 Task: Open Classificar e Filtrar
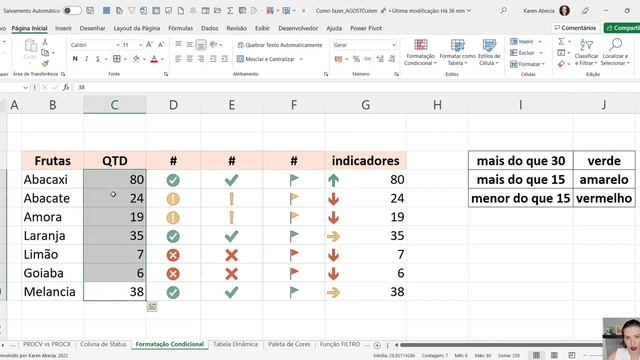coord(586,52)
